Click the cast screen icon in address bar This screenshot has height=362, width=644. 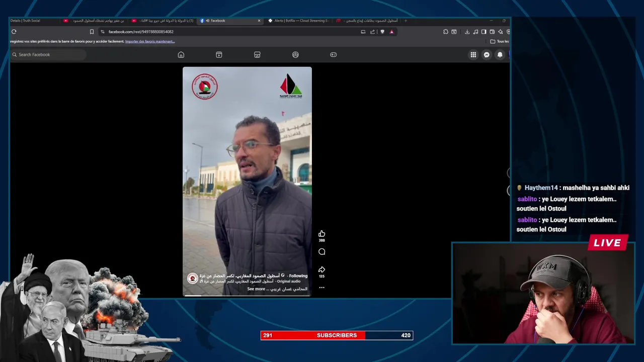[x=363, y=32]
